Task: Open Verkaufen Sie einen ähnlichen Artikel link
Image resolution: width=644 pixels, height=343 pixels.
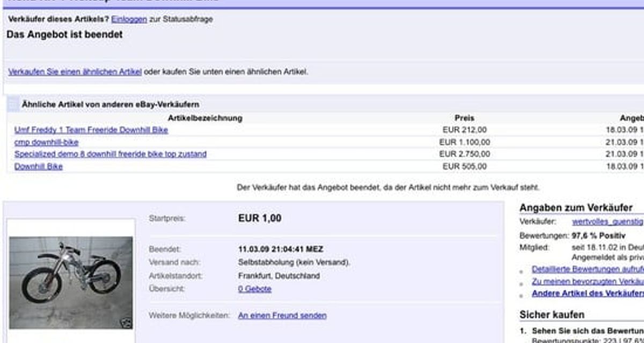Action: tap(75, 71)
